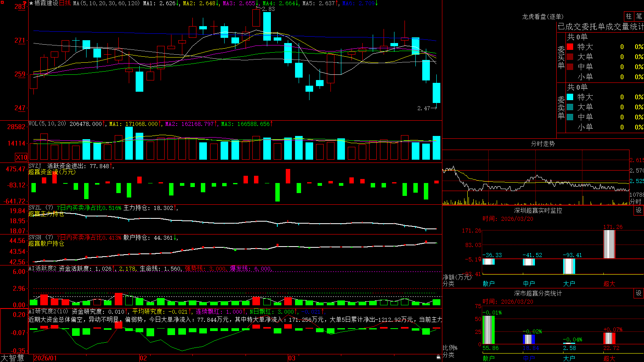Screen dimensions: 644x362
Task: Click the 大户 bar labeled -93.41
Action: [x=569, y=266]
